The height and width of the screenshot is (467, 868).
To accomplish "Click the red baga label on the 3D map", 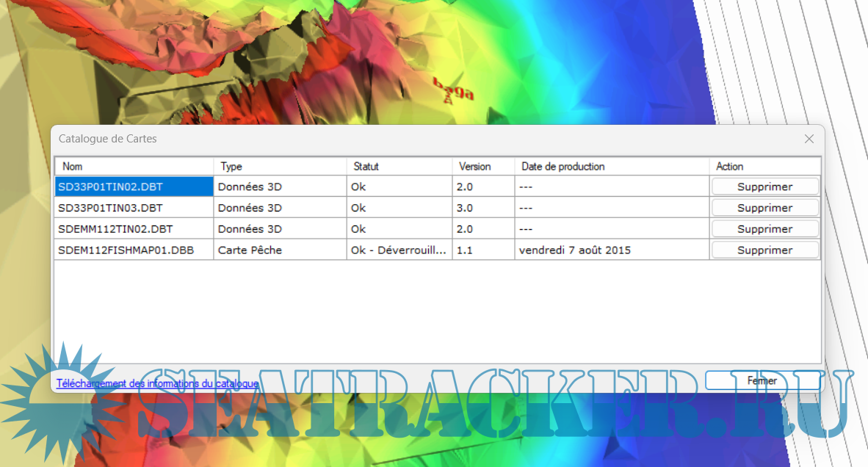I will [453, 90].
